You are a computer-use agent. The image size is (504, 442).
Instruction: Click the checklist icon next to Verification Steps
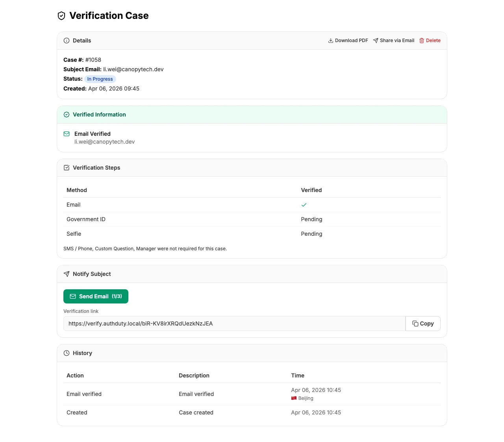[67, 167]
